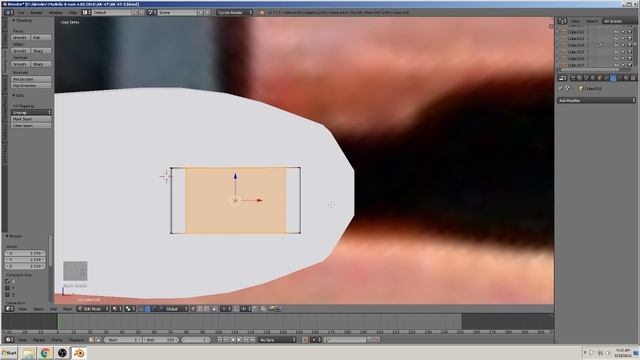Click the timeline End frame field
640x360 pixels.
[161, 340]
